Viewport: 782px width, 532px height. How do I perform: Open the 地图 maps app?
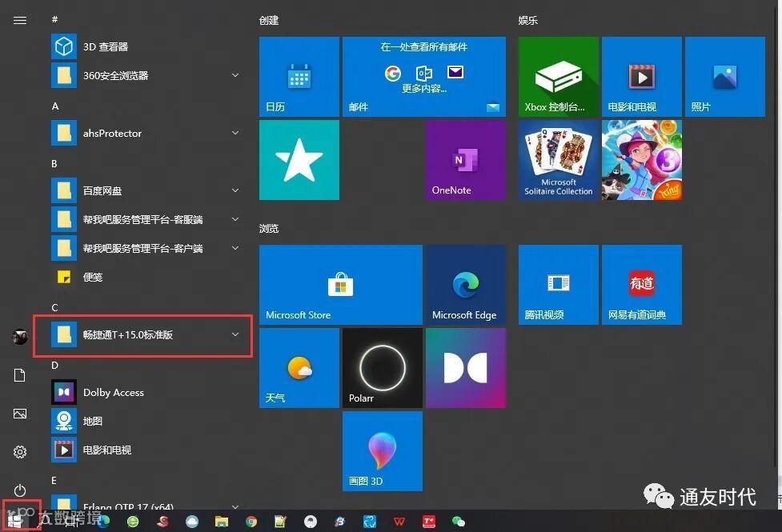pos(145,422)
